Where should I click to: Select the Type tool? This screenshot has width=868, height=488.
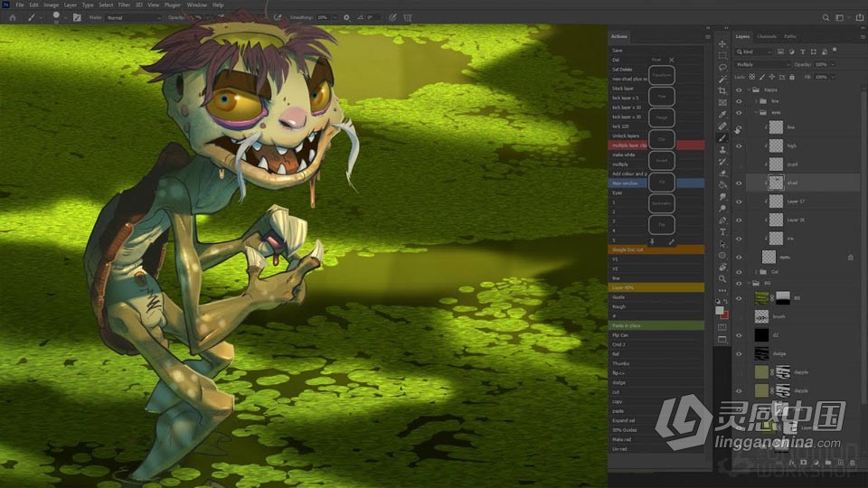[x=722, y=232]
